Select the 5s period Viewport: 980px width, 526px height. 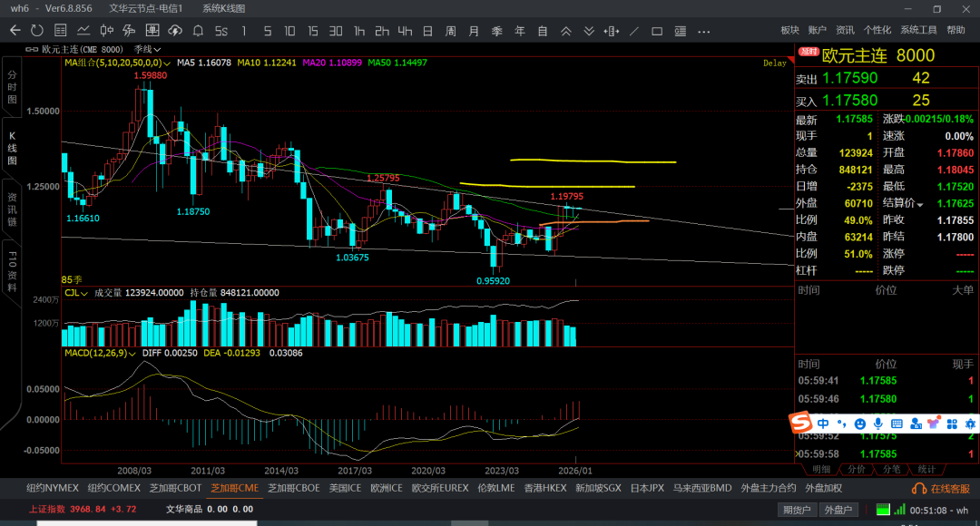pos(221,31)
